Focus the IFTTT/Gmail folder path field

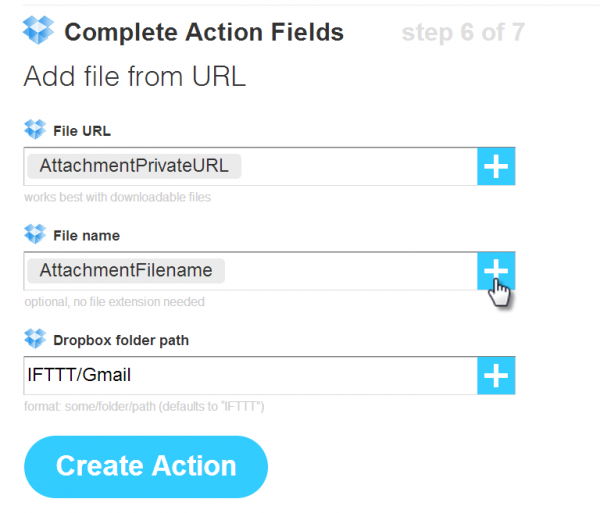pos(250,376)
